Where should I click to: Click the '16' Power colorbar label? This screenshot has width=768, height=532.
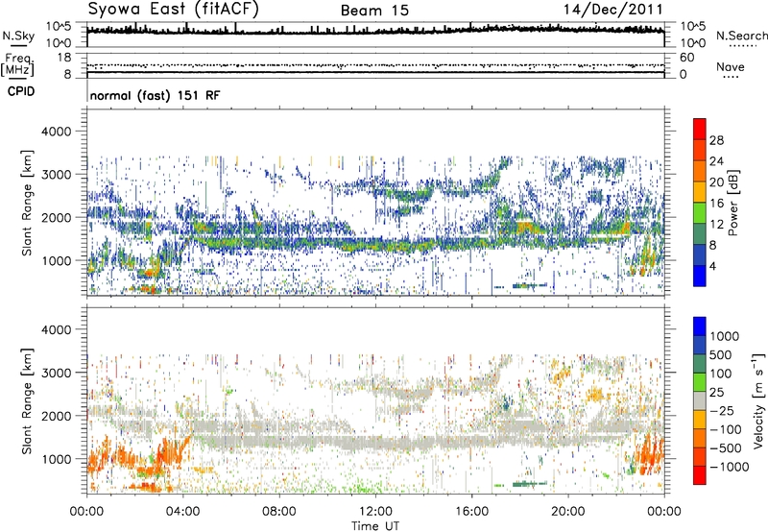[716, 203]
